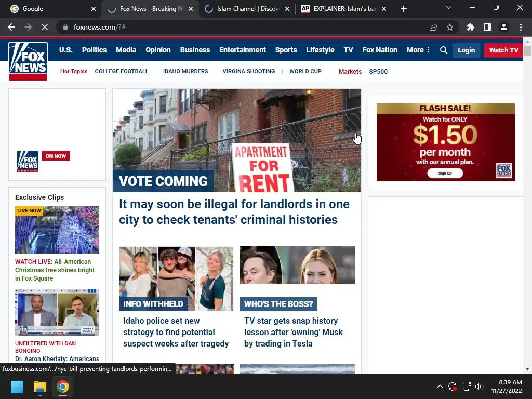Expand the More menu in navigation

point(418,50)
